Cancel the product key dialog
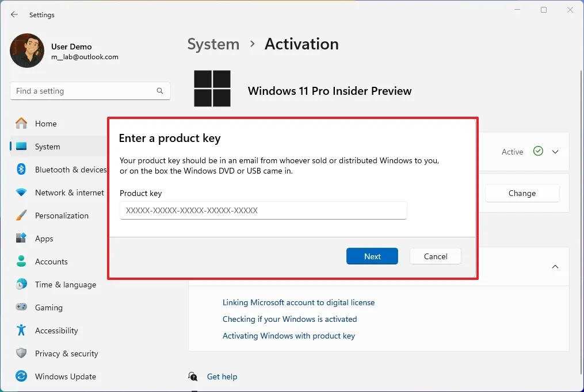 click(436, 256)
